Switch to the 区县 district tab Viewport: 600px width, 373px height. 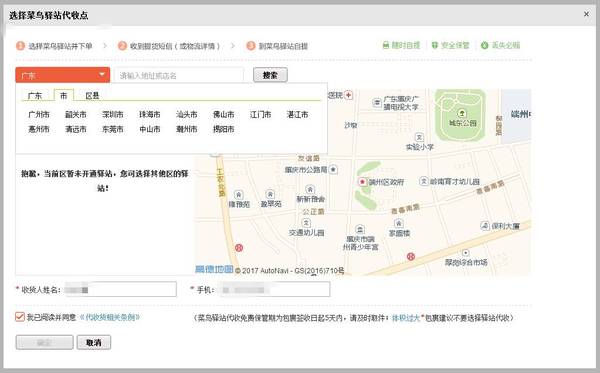point(92,95)
